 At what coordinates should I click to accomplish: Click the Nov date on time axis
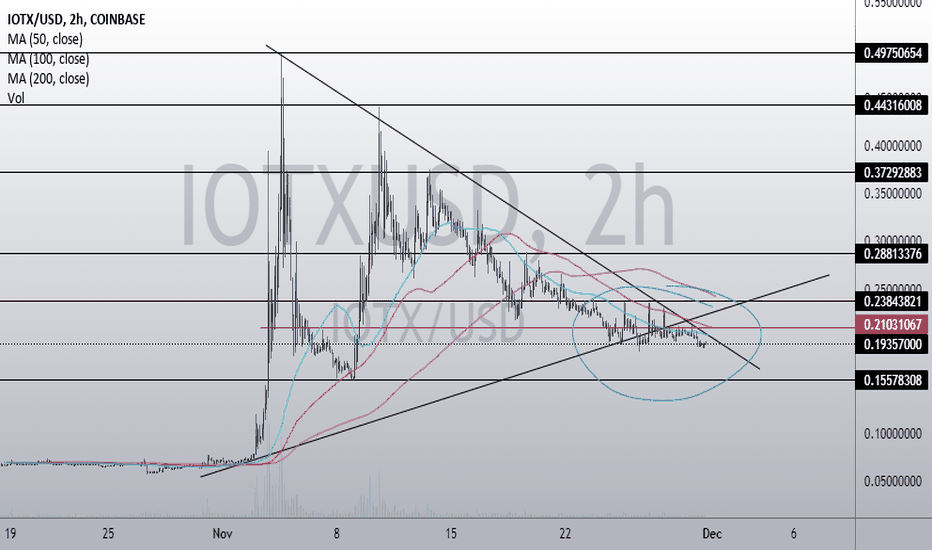[222, 534]
